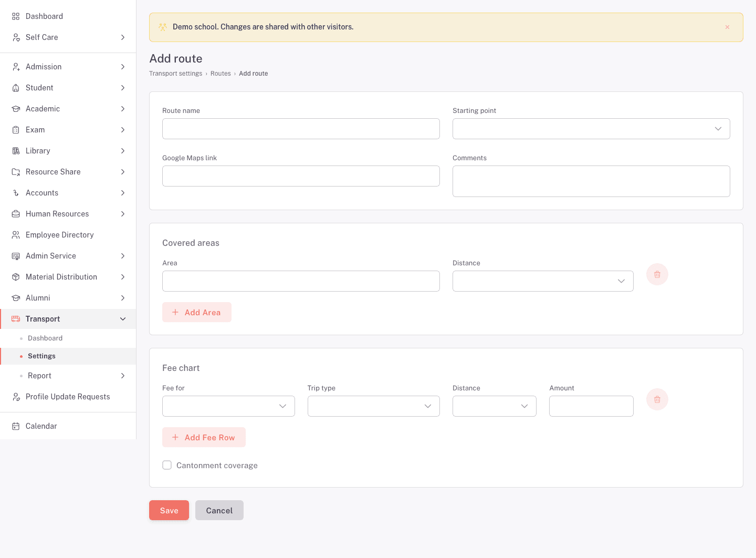Delete the fee chart row with trash icon
The width and height of the screenshot is (756, 558).
pos(657,399)
